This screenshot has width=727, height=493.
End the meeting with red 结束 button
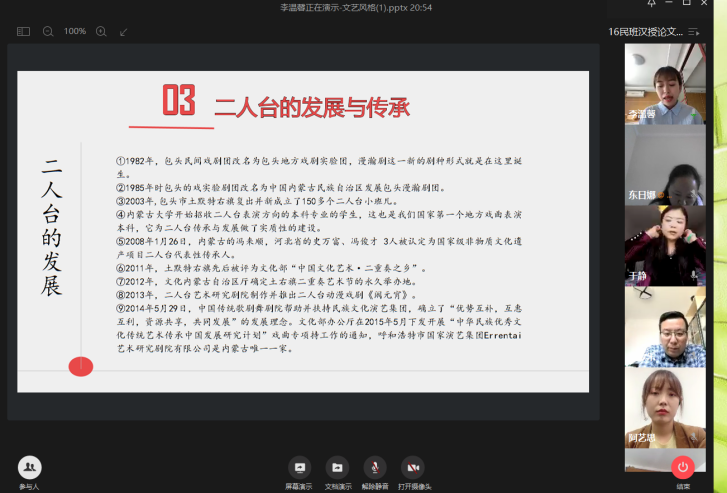click(683, 468)
